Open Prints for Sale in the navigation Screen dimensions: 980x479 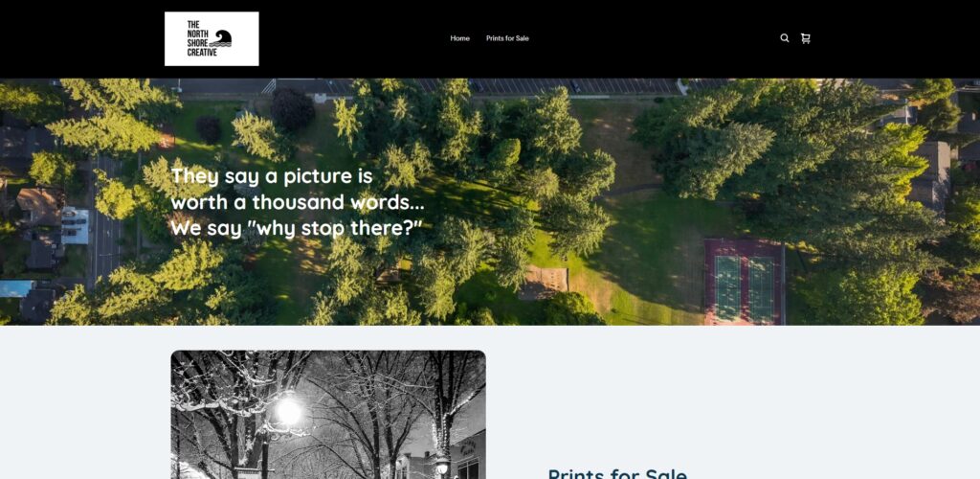click(x=507, y=38)
